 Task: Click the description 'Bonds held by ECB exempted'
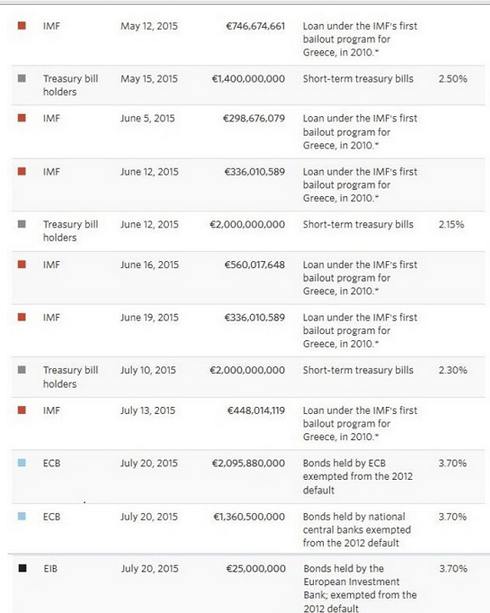point(358,470)
